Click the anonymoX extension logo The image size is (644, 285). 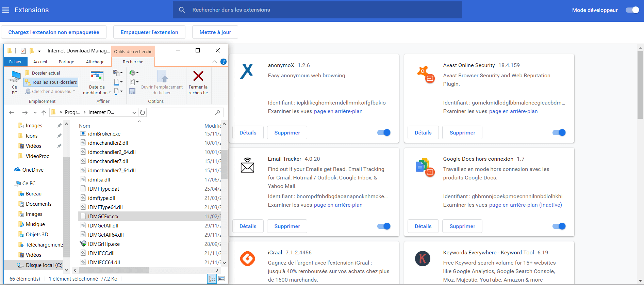point(247,71)
